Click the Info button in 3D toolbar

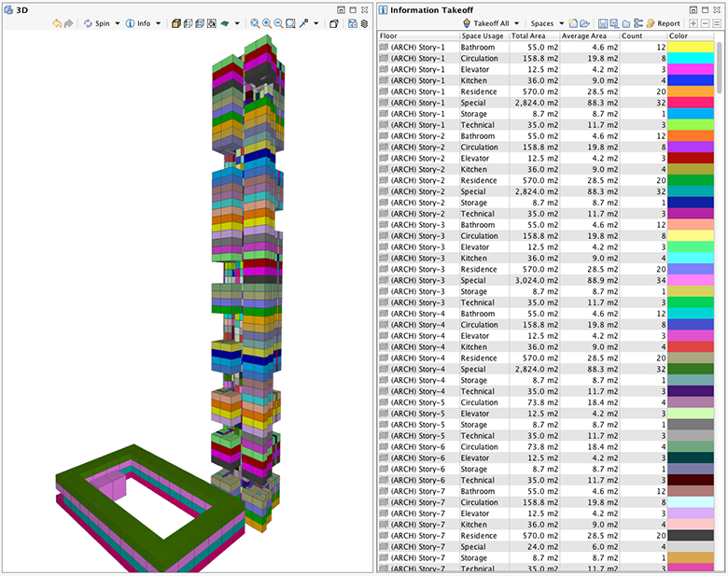[x=138, y=23]
